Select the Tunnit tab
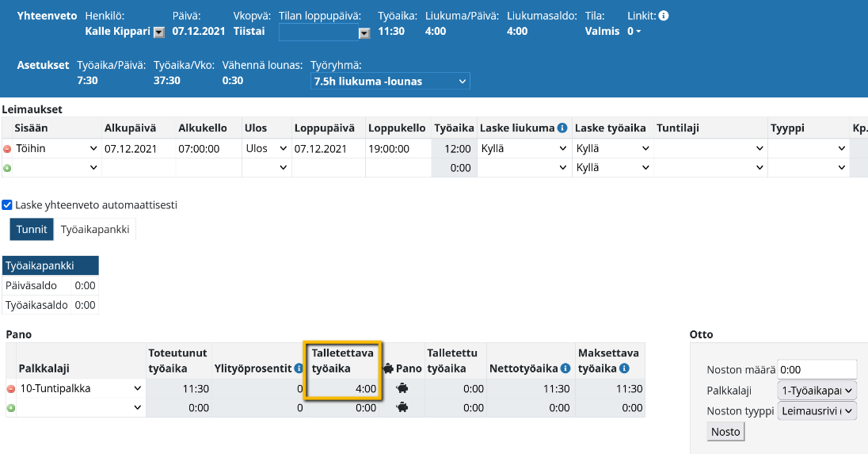This screenshot has width=868, height=454. [32, 230]
